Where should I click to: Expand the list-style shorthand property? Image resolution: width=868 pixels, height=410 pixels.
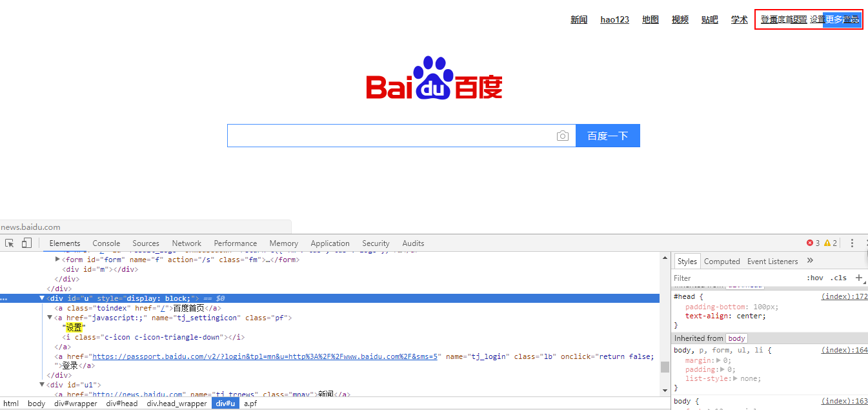click(x=736, y=378)
